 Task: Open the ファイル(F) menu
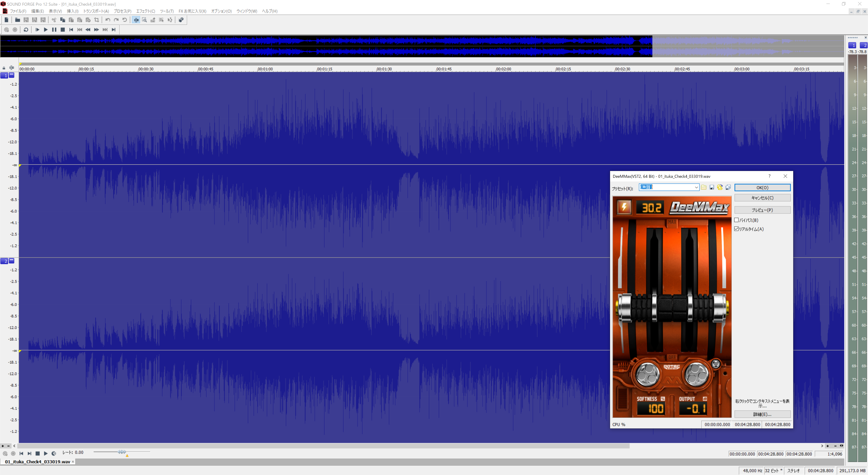tap(18, 11)
